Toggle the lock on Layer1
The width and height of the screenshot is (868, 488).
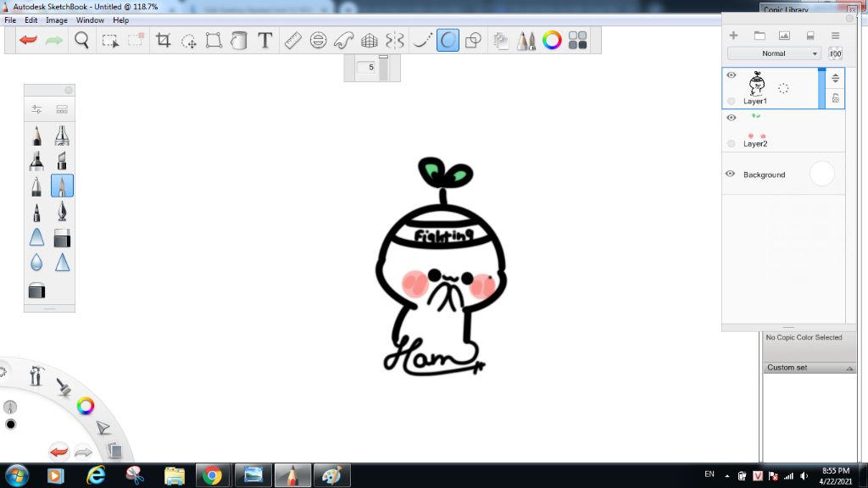(835, 98)
